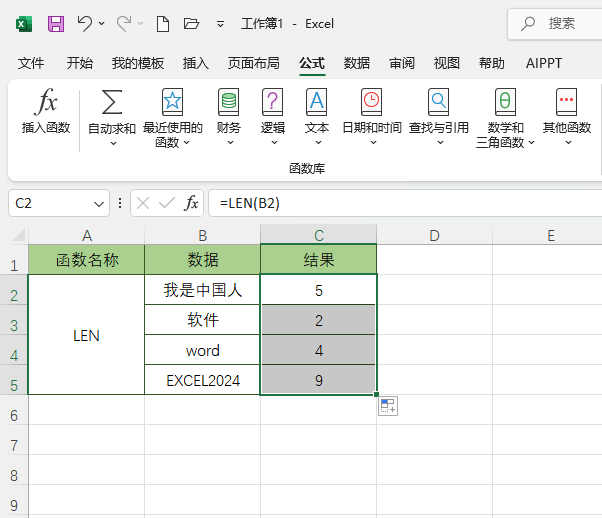Click the cell containing 软件
Screen dimensions: 602x518
[203, 320]
